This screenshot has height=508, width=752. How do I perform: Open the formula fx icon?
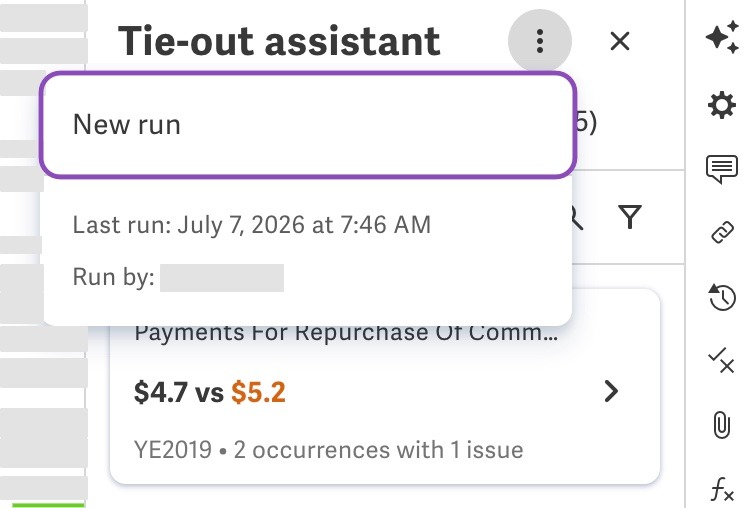(722, 489)
